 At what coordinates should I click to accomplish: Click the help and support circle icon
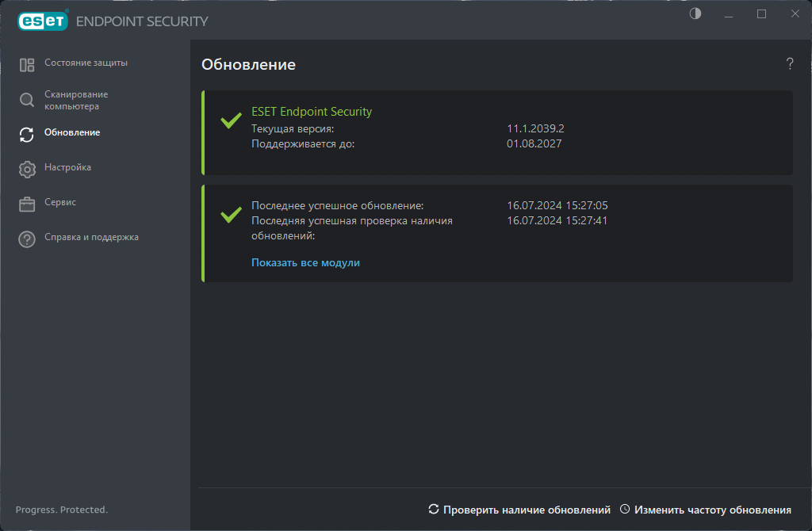click(27, 239)
